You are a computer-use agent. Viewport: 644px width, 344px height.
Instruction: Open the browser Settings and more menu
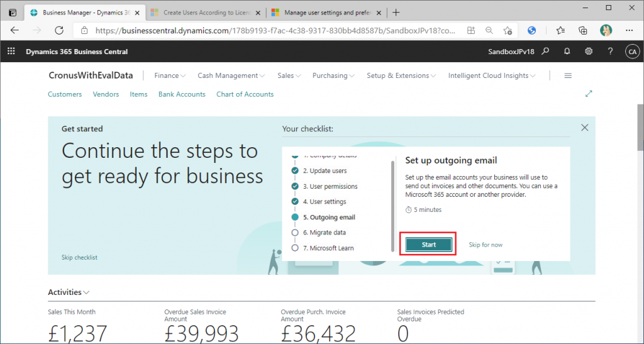tap(629, 30)
